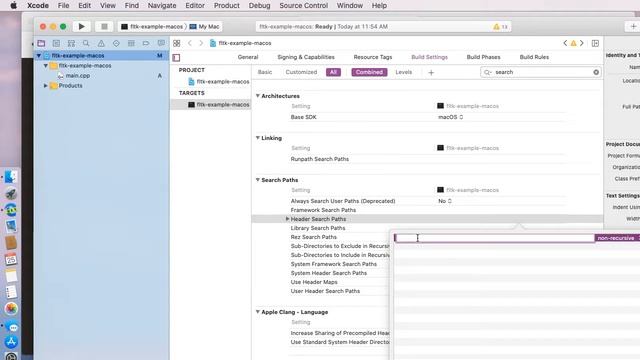The width and height of the screenshot is (640, 360).
Task: Add an editor pane on the right
Action: click(595, 43)
